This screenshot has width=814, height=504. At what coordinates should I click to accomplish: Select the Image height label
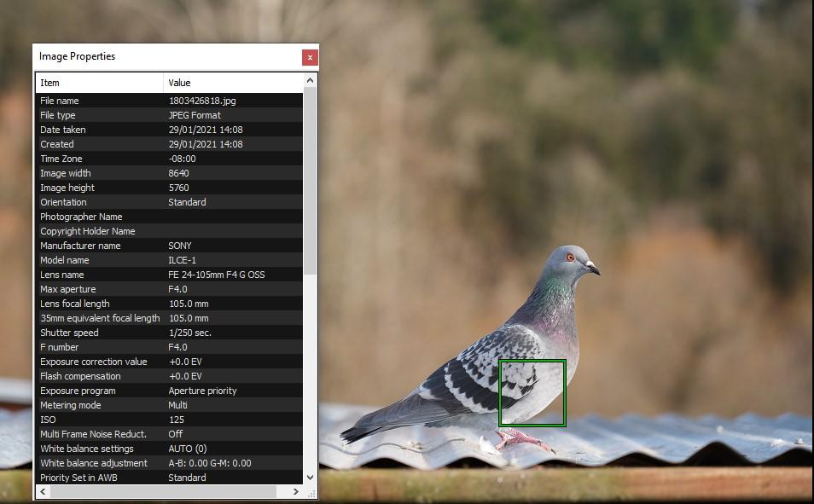click(x=67, y=188)
